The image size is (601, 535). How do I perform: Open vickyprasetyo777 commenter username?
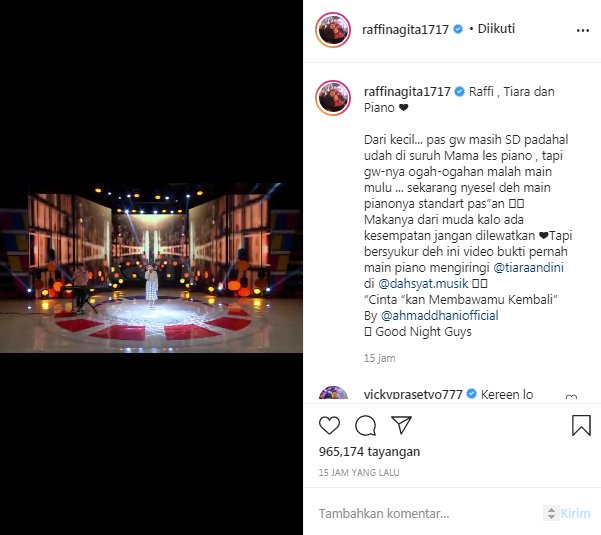pos(413,394)
